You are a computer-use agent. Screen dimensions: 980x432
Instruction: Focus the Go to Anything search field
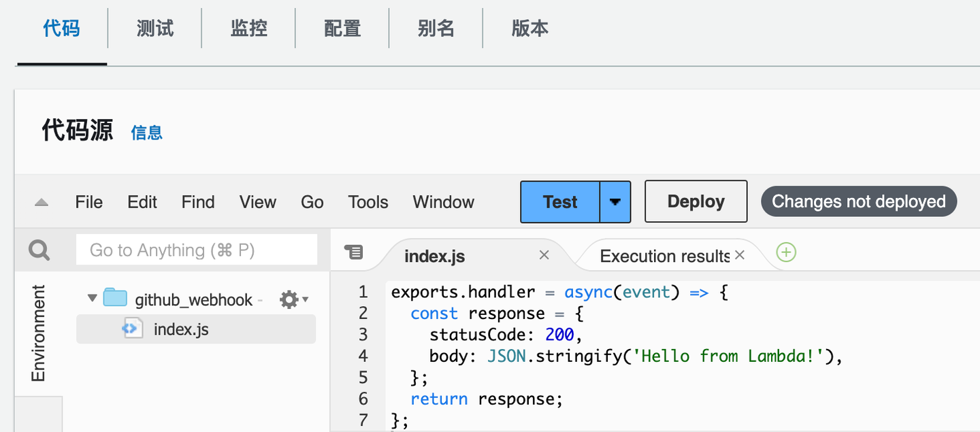tap(197, 250)
